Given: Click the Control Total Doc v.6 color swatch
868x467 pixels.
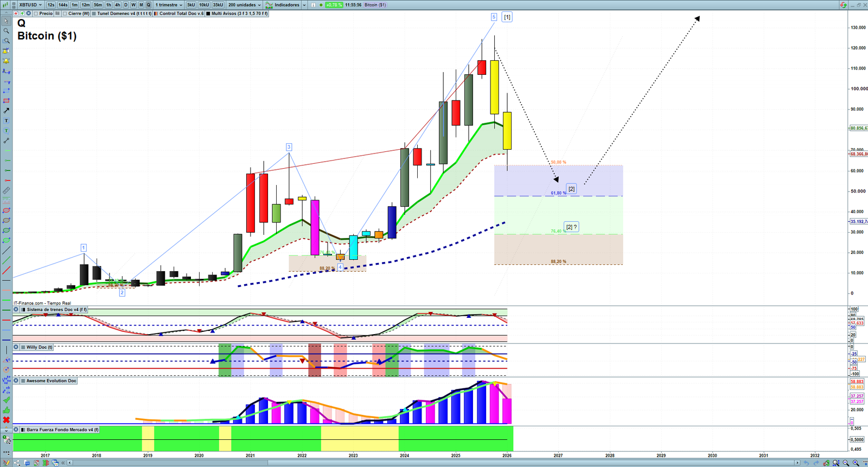Looking at the screenshot, I should pos(156,14).
